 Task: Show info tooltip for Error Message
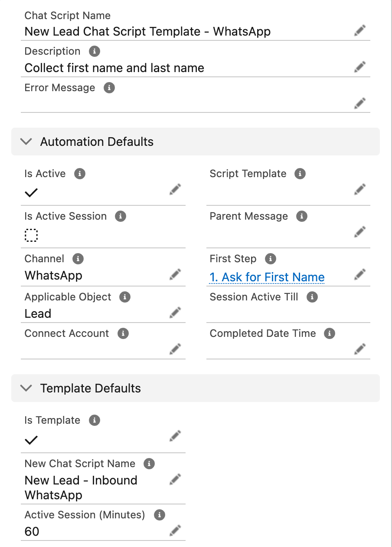coord(109,88)
